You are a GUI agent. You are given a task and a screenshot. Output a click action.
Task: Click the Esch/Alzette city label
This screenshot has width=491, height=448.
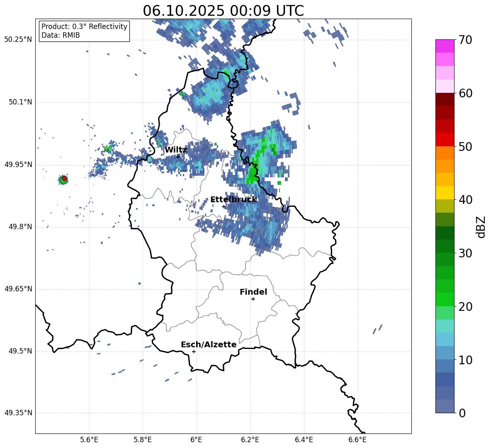pos(209,344)
